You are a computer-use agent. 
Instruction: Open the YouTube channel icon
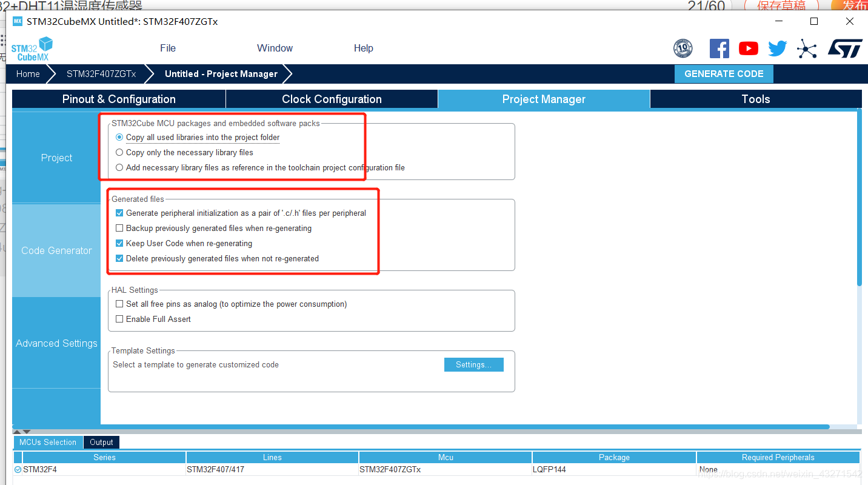pyautogui.click(x=749, y=48)
